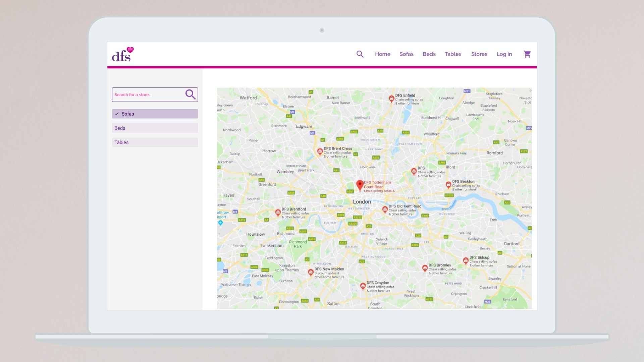
Task: Open Sofas in the top navigation
Action: [406, 54]
